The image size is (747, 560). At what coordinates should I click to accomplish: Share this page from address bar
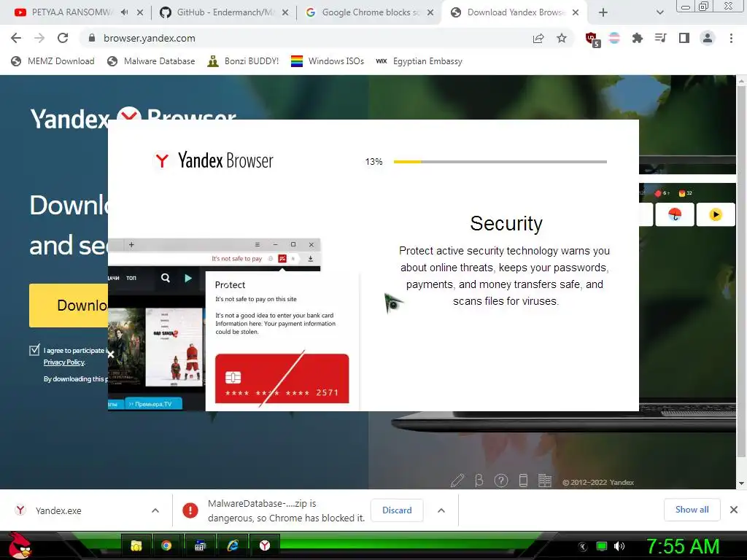[x=538, y=39]
